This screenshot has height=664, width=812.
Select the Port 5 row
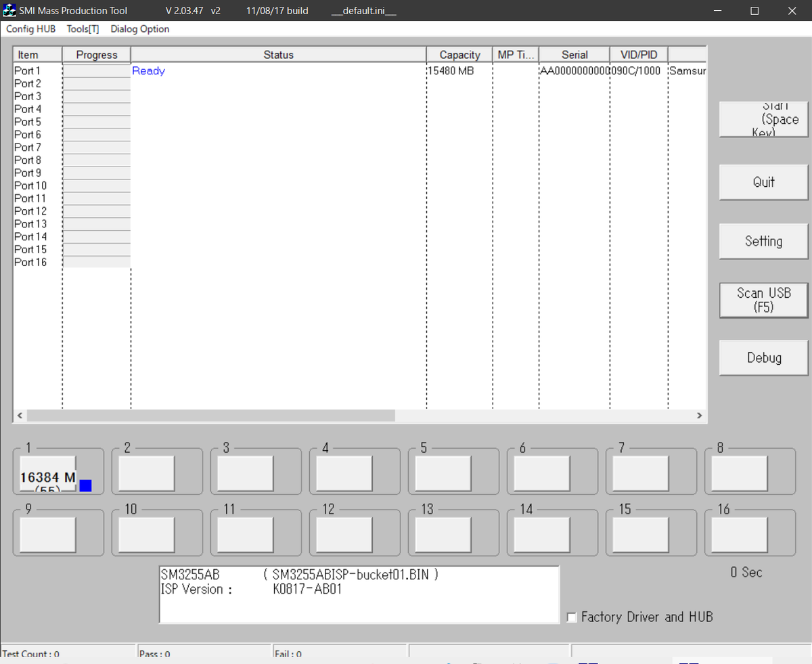click(360, 122)
